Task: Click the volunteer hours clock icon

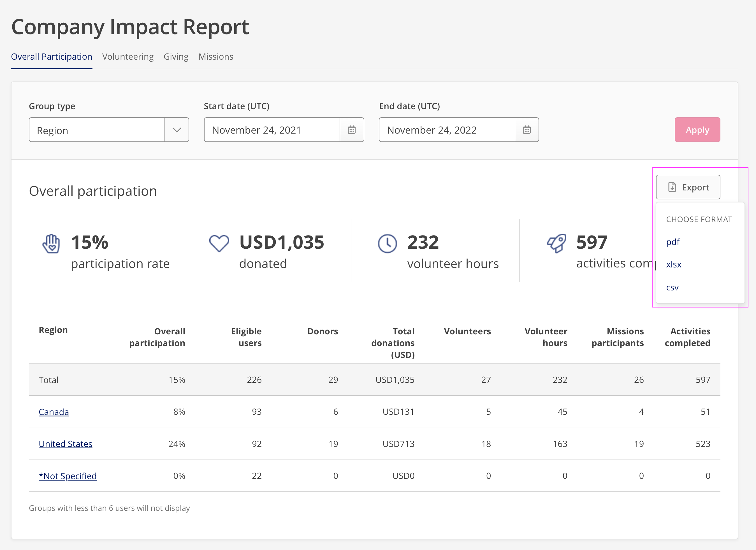Action: (387, 244)
